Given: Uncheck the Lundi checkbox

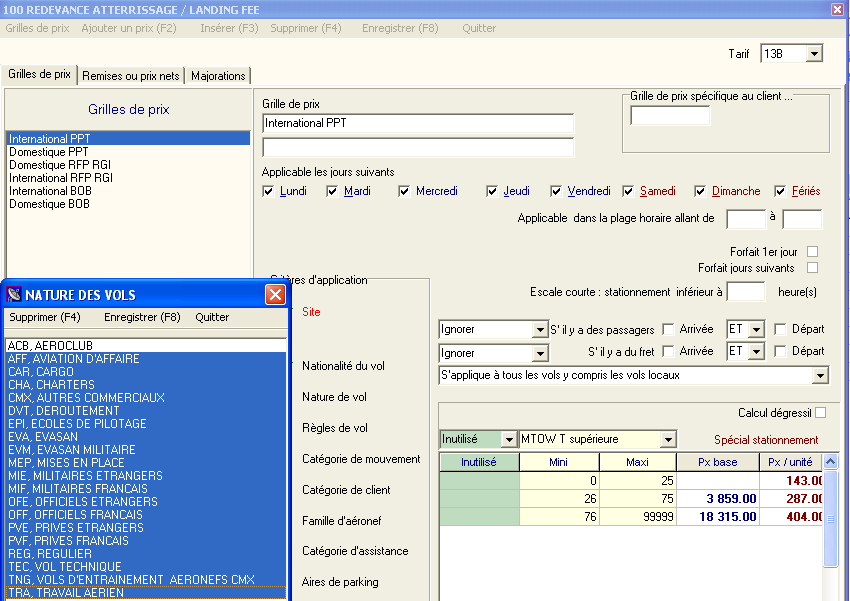Looking at the screenshot, I should pos(268,192).
